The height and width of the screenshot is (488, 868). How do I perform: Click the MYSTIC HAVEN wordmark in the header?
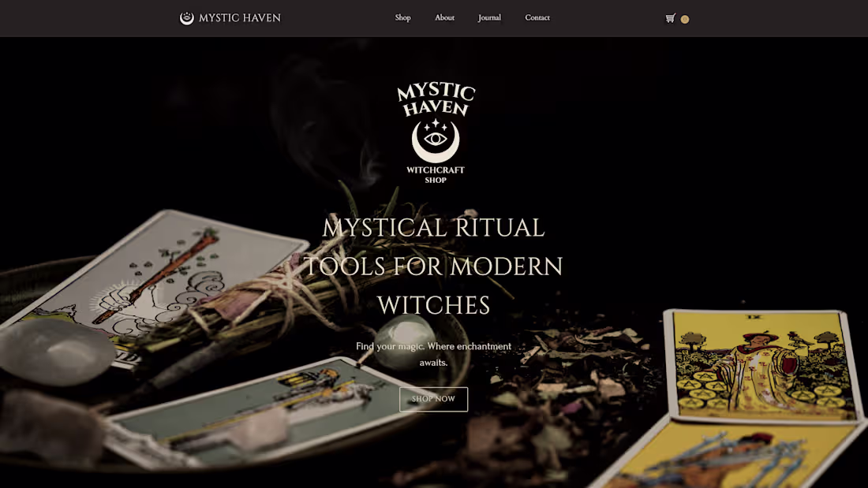pos(241,17)
